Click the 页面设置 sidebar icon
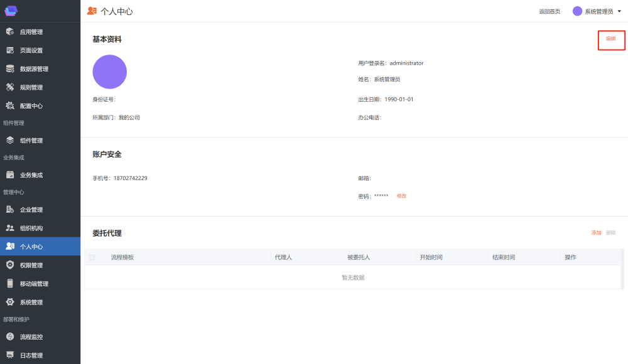The width and height of the screenshot is (628, 364). tap(10, 50)
